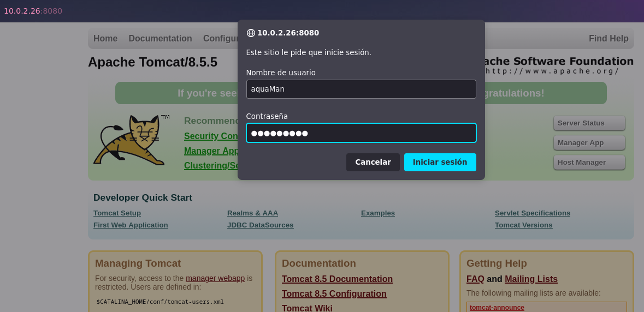644x312 pixels.
Task: Click the 'Iniciar sesión' button
Action: pos(440,162)
